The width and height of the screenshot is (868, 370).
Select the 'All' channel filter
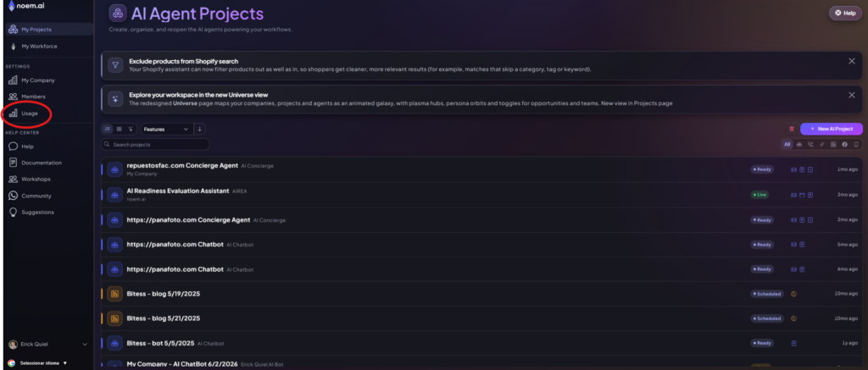787,144
